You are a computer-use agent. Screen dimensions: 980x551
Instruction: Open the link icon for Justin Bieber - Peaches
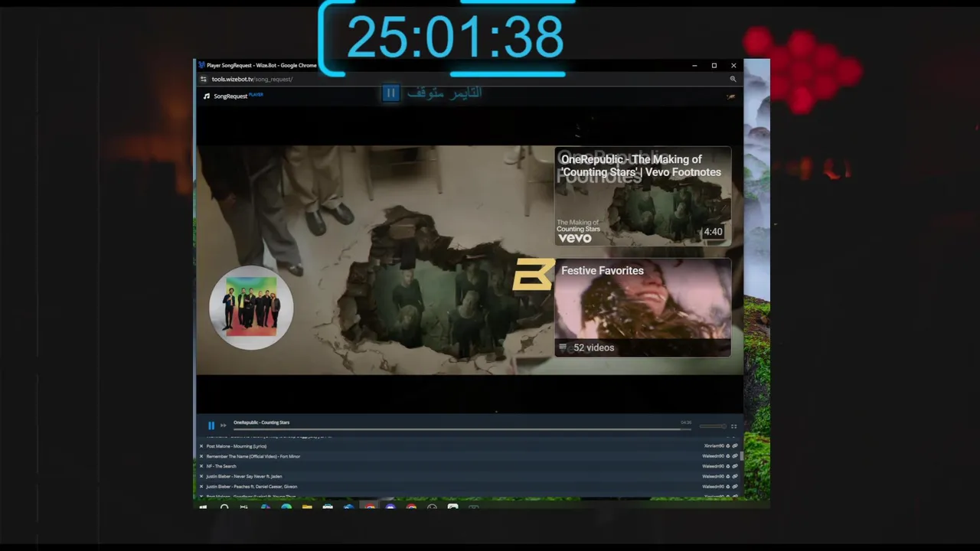click(735, 487)
